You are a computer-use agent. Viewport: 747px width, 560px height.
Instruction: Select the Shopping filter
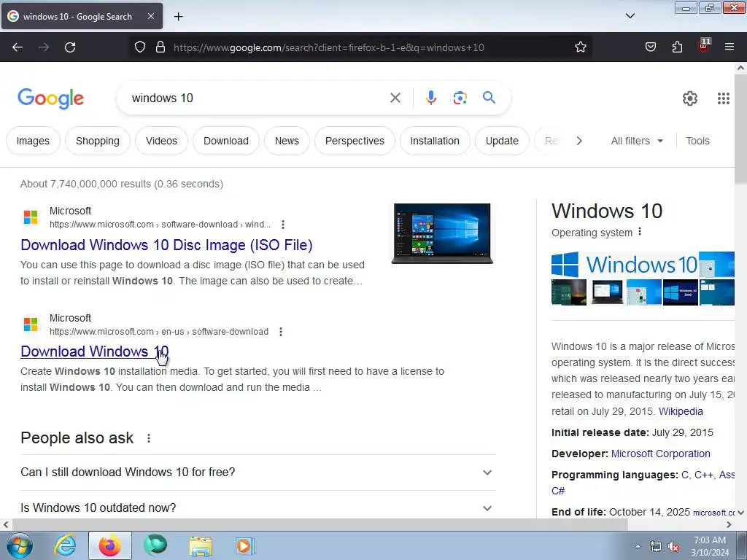tap(98, 141)
